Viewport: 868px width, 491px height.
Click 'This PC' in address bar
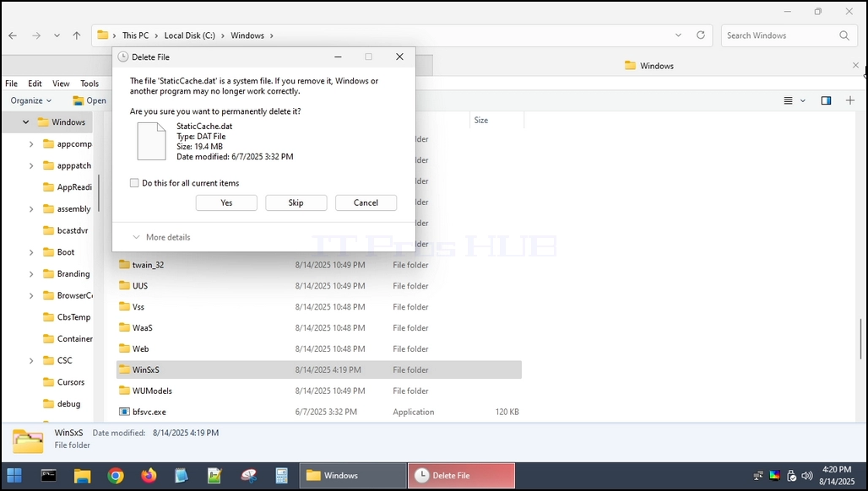pos(136,35)
